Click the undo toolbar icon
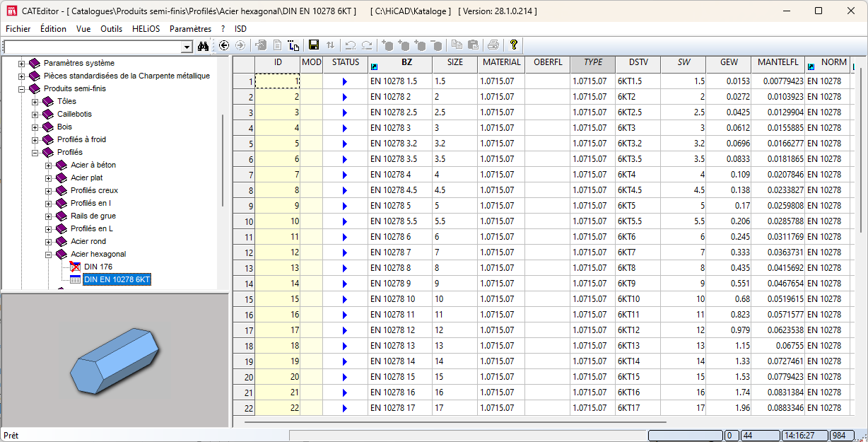The image size is (868, 442). [351, 45]
